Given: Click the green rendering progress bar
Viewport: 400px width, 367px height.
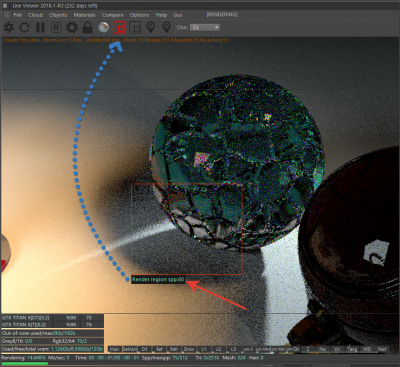Looking at the screenshot, I should [x=24, y=364].
